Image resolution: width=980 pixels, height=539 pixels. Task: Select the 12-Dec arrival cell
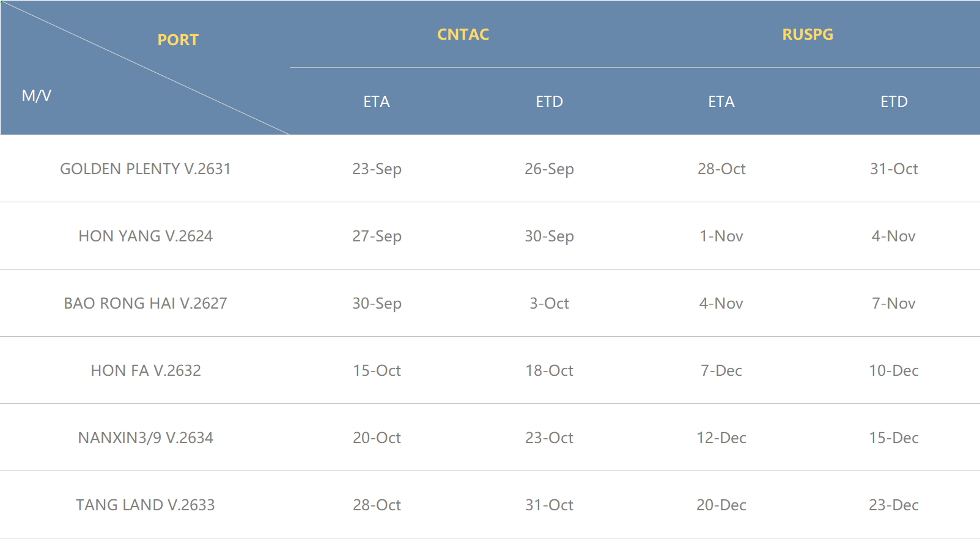(721, 438)
